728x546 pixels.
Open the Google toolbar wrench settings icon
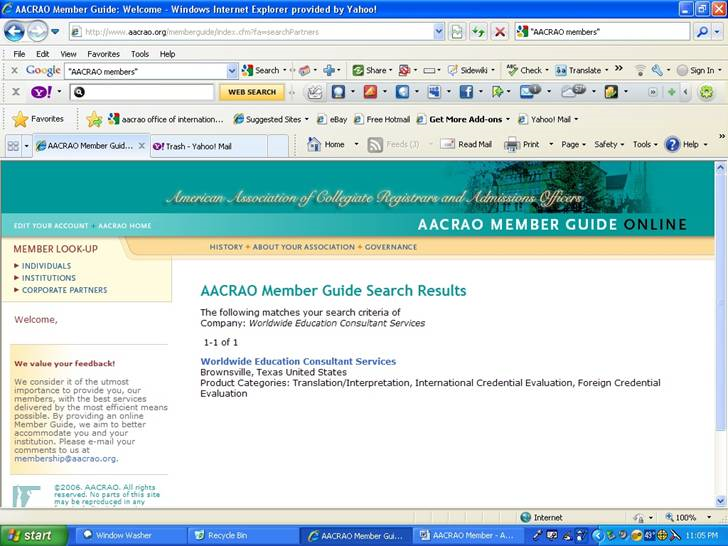657,71
